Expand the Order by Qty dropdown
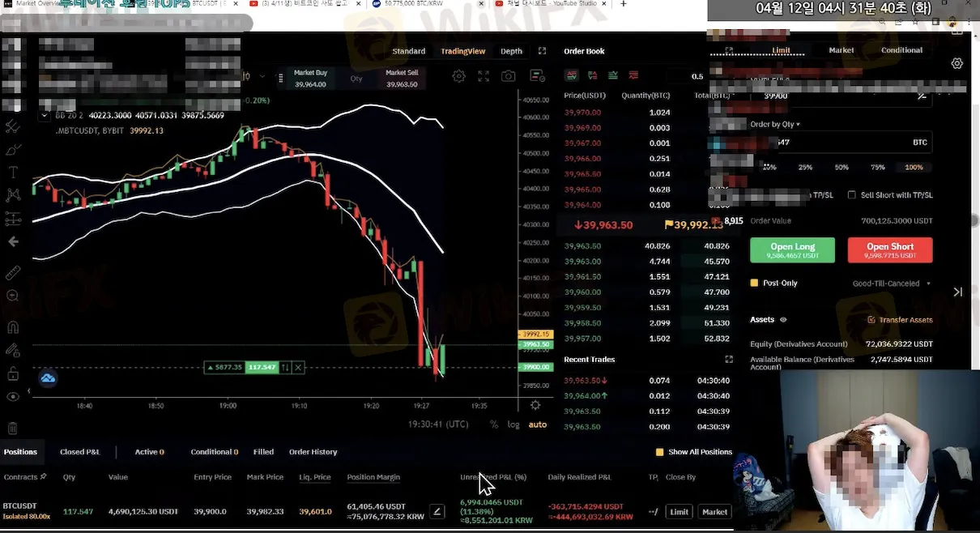 (x=775, y=124)
